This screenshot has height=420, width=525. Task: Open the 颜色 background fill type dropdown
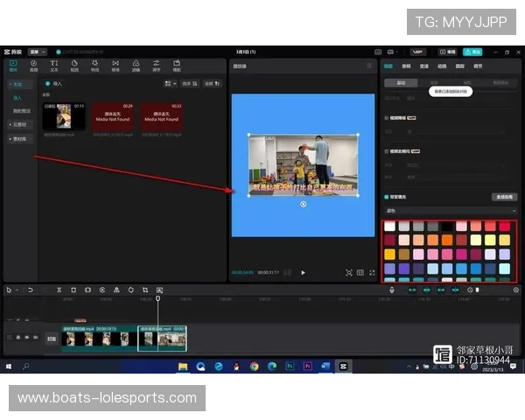[x=451, y=211]
